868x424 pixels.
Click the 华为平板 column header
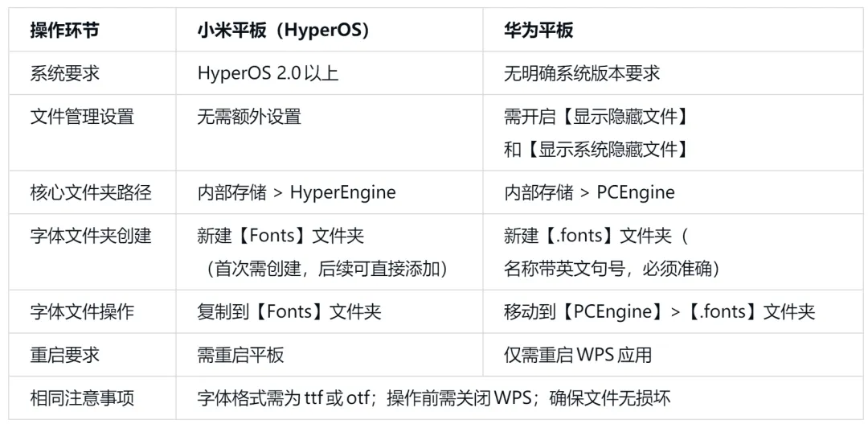(538, 31)
